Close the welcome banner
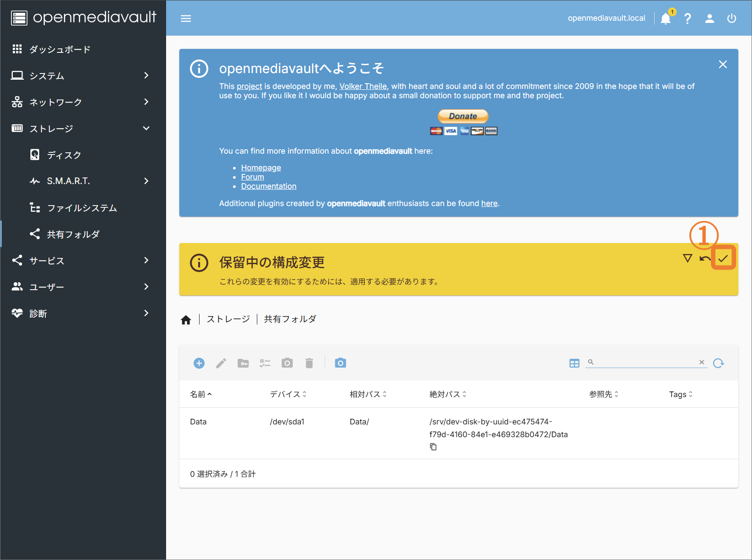Image resolution: width=752 pixels, height=560 pixels. [723, 64]
